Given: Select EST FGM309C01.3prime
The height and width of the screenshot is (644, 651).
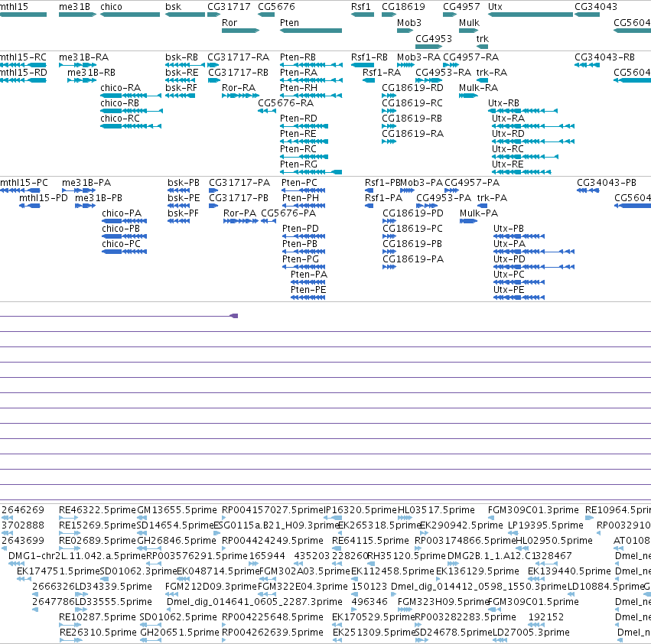Looking at the screenshot, I should [x=533, y=510].
